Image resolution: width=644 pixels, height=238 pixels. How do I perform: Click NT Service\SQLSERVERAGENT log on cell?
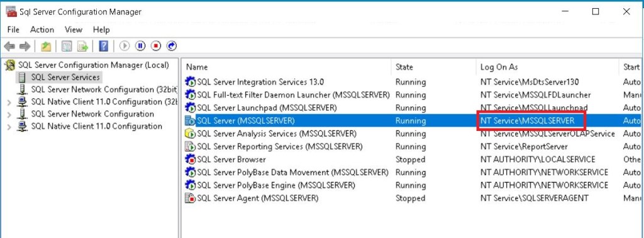pos(534,198)
